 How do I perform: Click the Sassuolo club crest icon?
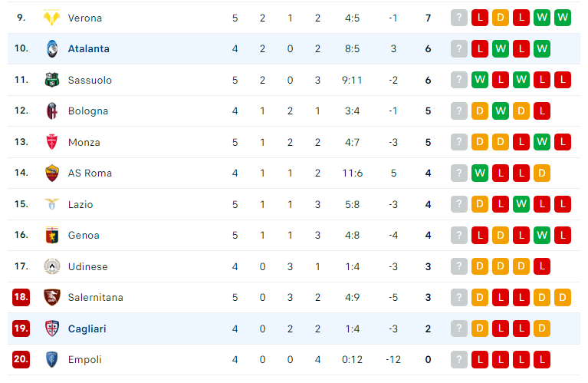(52, 80)
